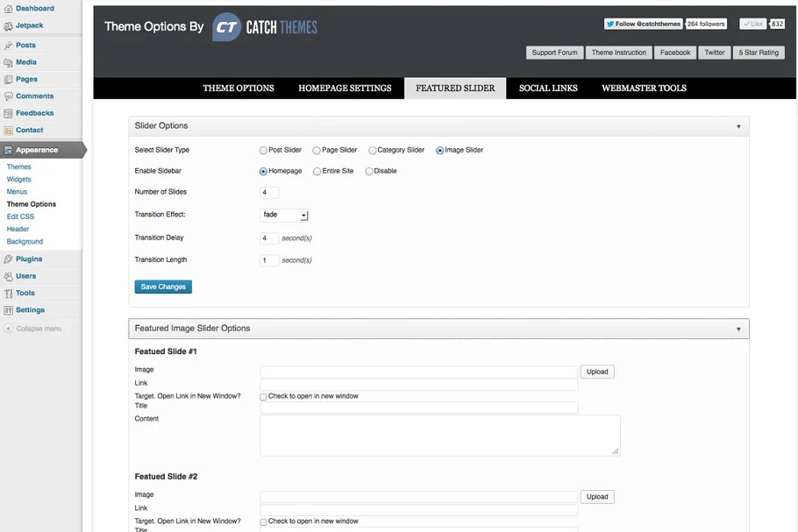The width and height of the screenshot is (798, 532).
Task: Click Upload for Featured Slide #1
Action: [x=597, y=372]
